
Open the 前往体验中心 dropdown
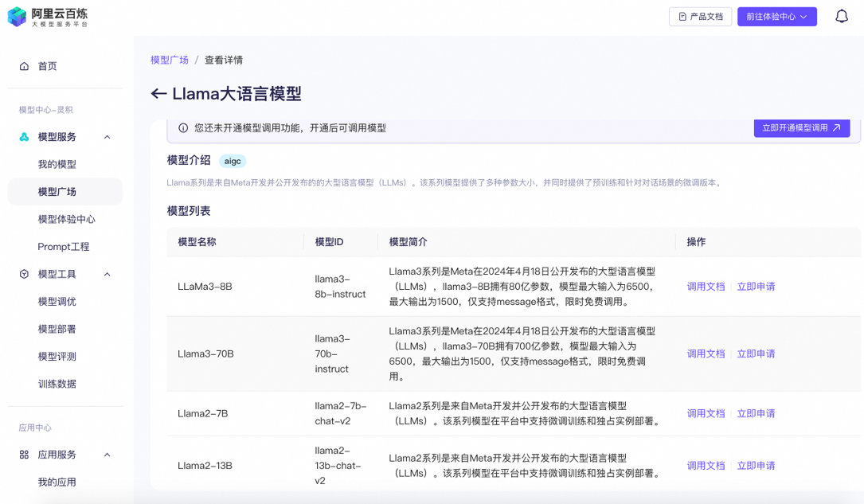pyautogui.click(x=776, y=17)
